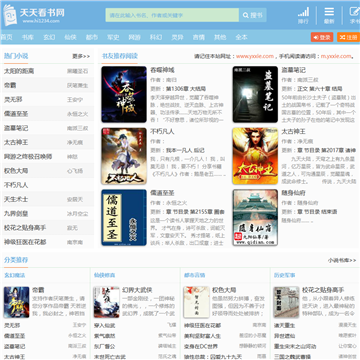The width and height of the screenshot is (360, 360).
Task: Select the 全本 navigation item
Action: (x=241, y=37)
